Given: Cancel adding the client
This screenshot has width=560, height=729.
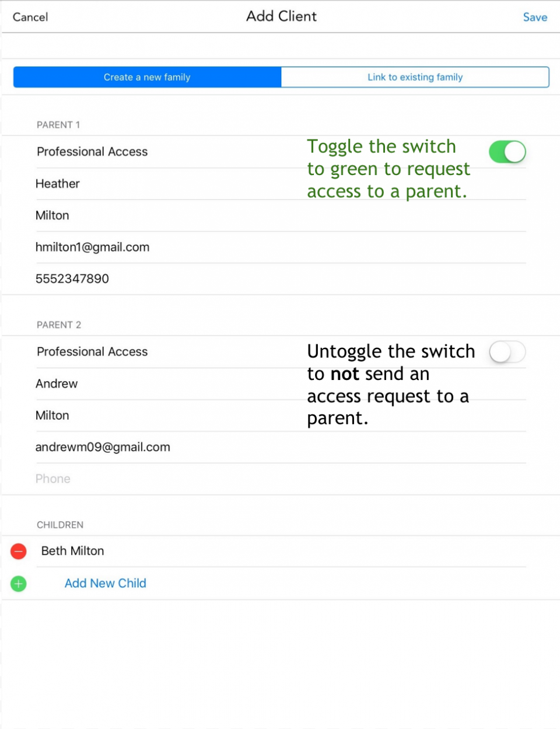Looking at the screenshot, I should tap(30, 17).
